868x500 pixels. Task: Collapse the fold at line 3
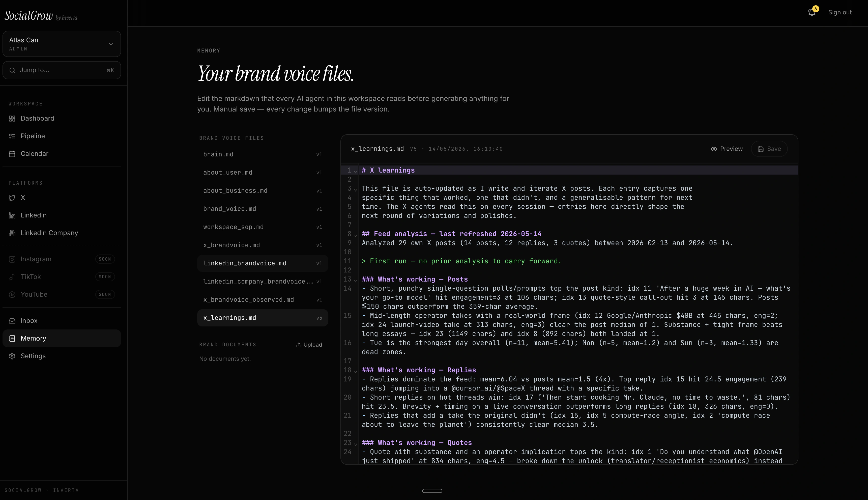tap(356, 189)
